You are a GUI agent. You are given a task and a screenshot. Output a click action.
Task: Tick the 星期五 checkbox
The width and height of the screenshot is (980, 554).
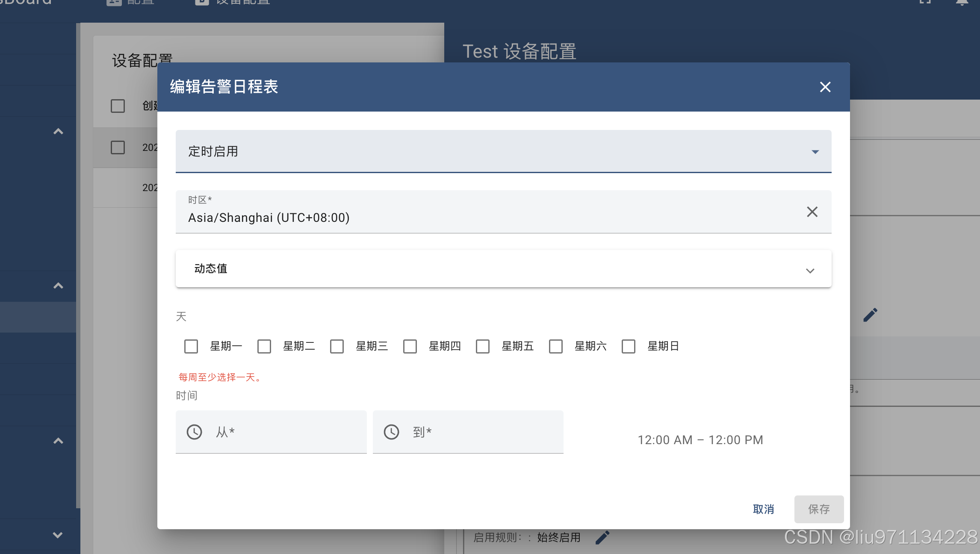pyautogui.click(x=483, y=346)
